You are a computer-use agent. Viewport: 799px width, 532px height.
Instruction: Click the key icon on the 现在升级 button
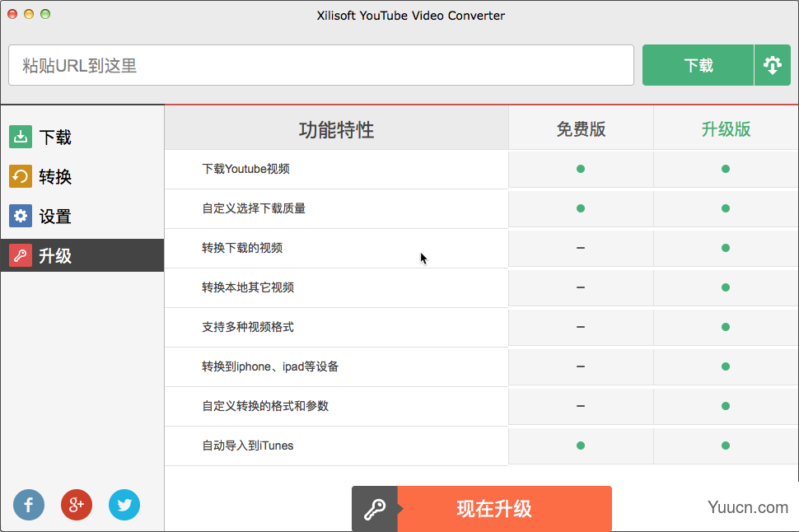376,508
